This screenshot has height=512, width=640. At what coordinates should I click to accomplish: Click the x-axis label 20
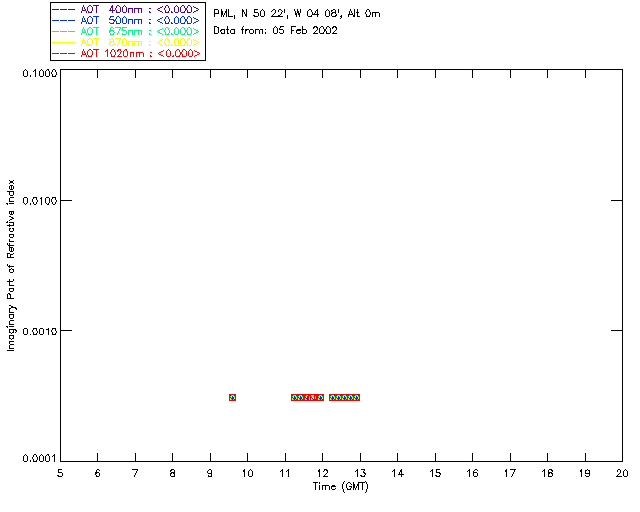click(x=622, y=473)
